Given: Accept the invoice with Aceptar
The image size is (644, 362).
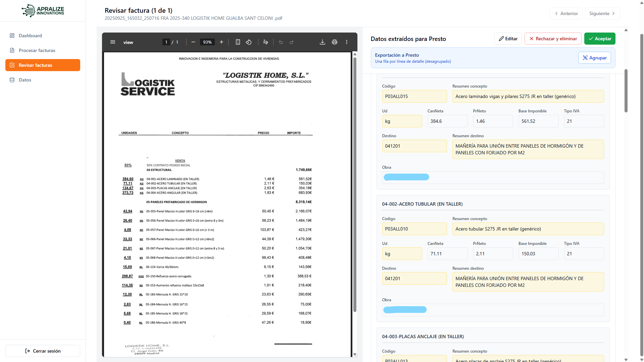Looking at the screenshot, I should pyautogui.click(x=600, y=39).
